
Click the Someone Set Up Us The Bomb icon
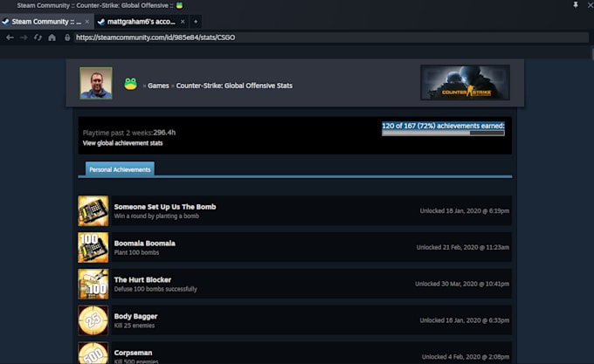(x=93, y=210)
